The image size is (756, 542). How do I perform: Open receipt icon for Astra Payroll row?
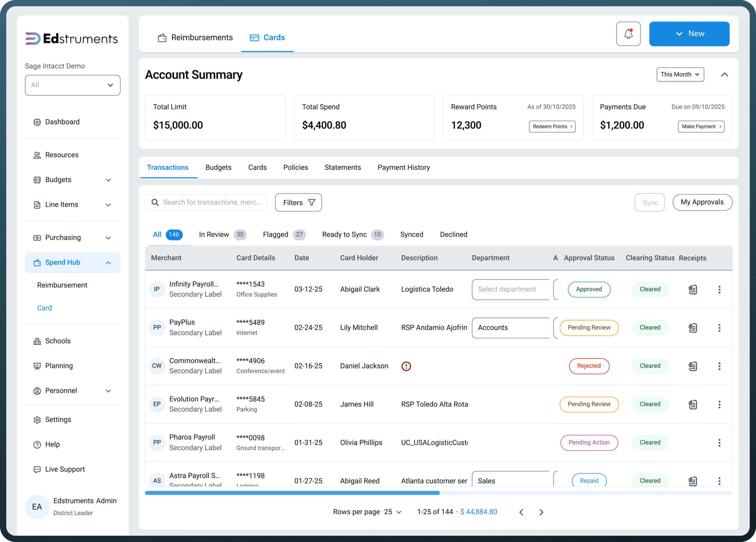coord(693,480)
